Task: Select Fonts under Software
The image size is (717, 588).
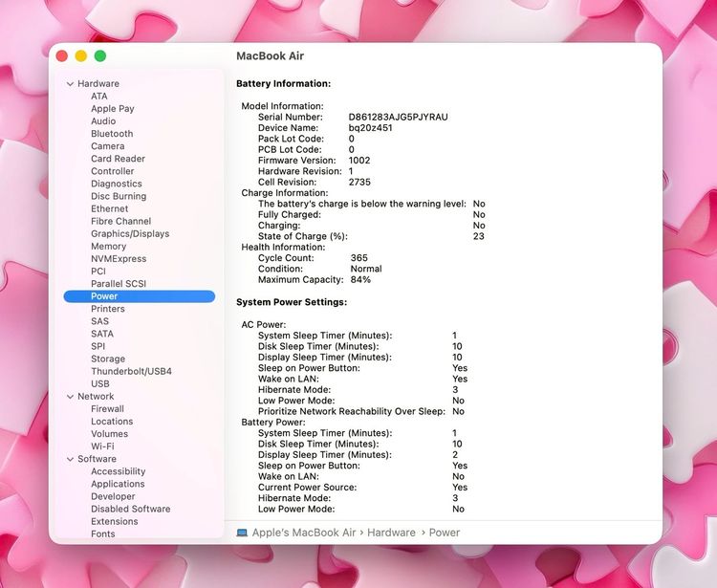Action: pos(103,534)
